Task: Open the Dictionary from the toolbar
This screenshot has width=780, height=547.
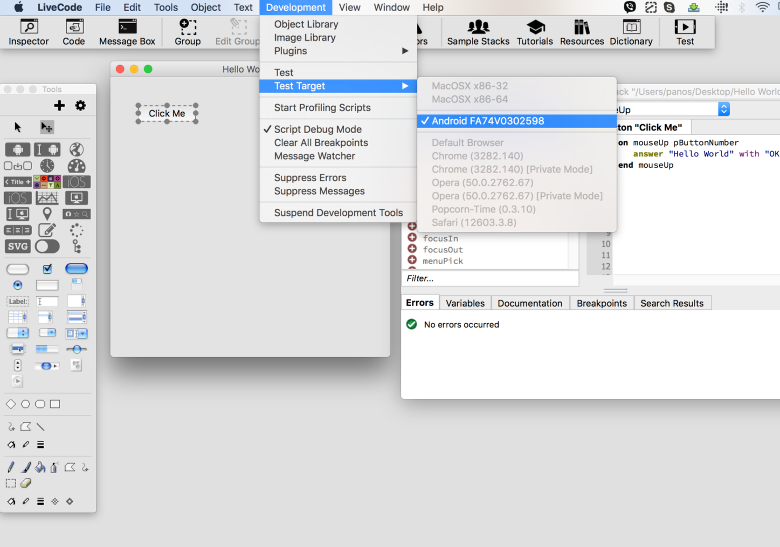Action: (x=631, y=33)
